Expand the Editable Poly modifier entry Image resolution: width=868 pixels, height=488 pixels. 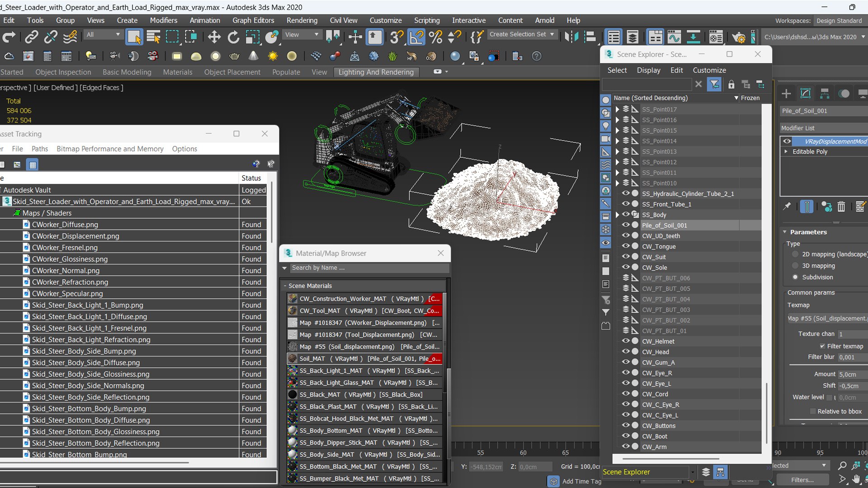786,151
